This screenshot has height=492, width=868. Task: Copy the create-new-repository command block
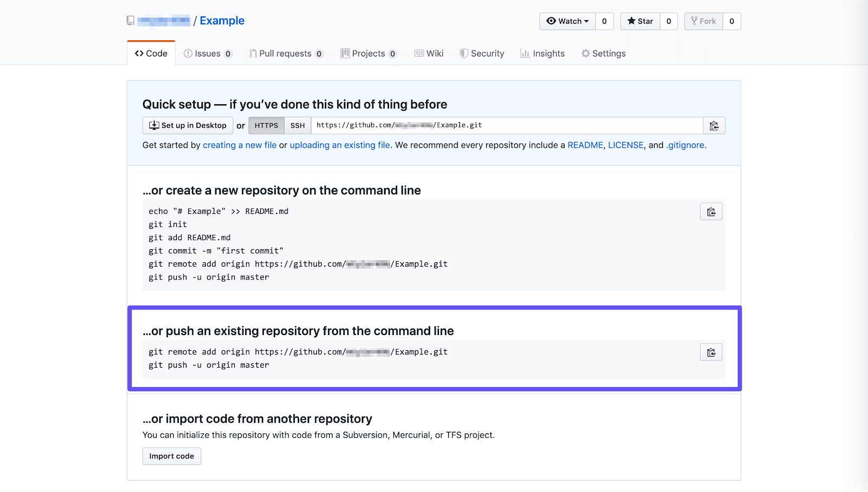711,211
